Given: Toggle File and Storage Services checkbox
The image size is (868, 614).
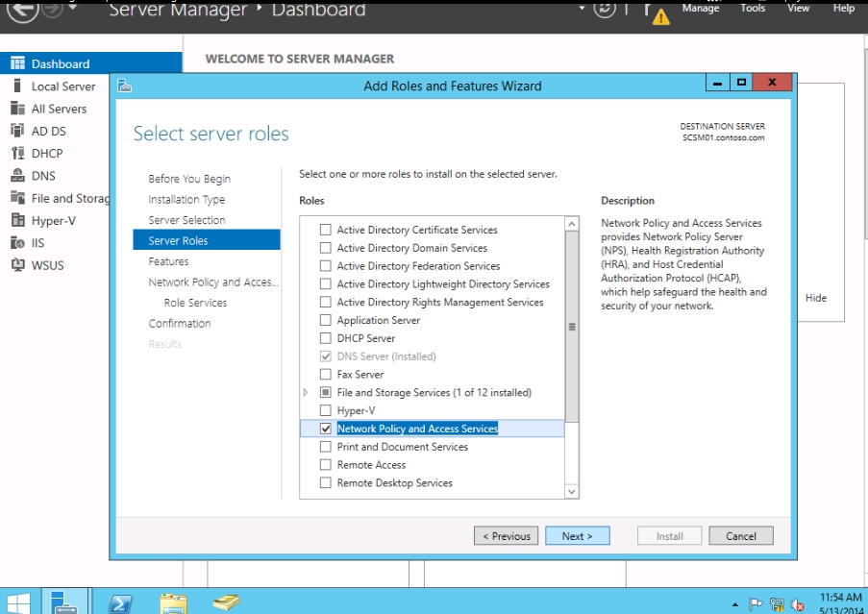Looking at the screenshot, I should tap(326, 392).
